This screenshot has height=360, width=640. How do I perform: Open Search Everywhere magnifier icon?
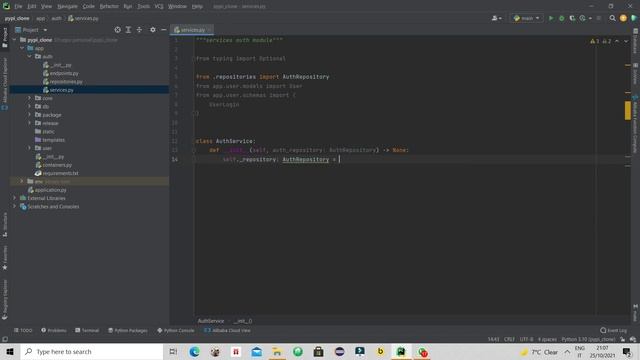(x=612, y=18)
